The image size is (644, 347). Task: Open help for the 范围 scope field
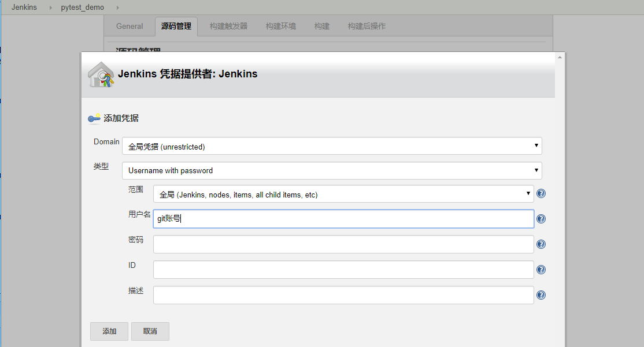[x=541, y=193]
